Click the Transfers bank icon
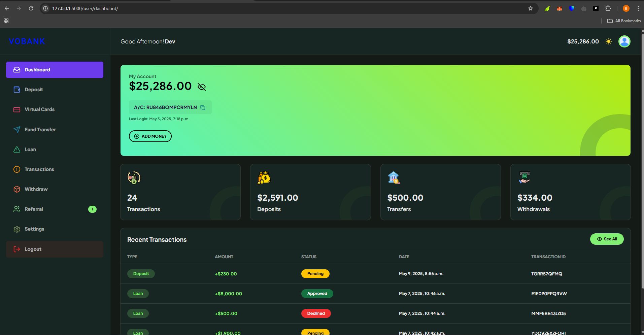 (394, 177)
